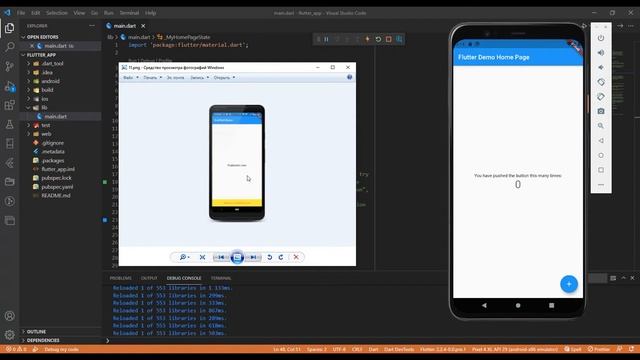Tap the Android recents button on the phone
Viewport: 640px width, 360px height.
point(551,305)
